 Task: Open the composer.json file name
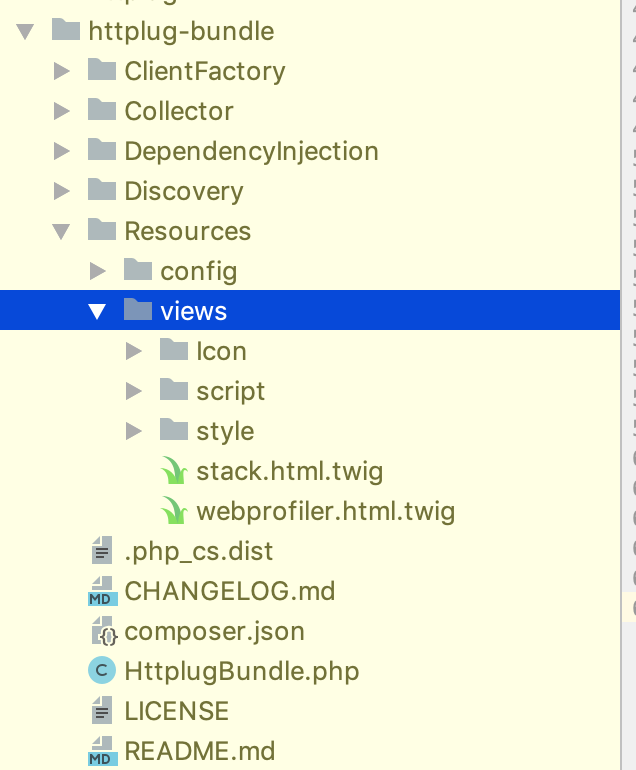(x=215, y=632)
